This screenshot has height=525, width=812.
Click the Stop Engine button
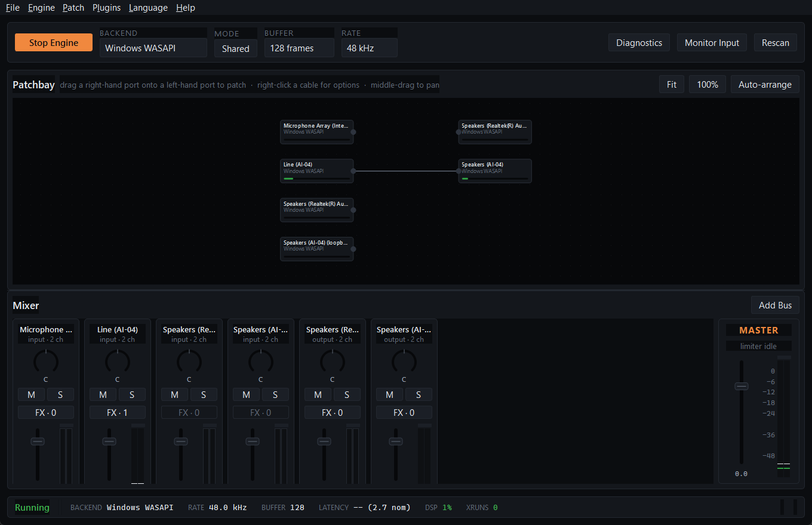point(54,42)
